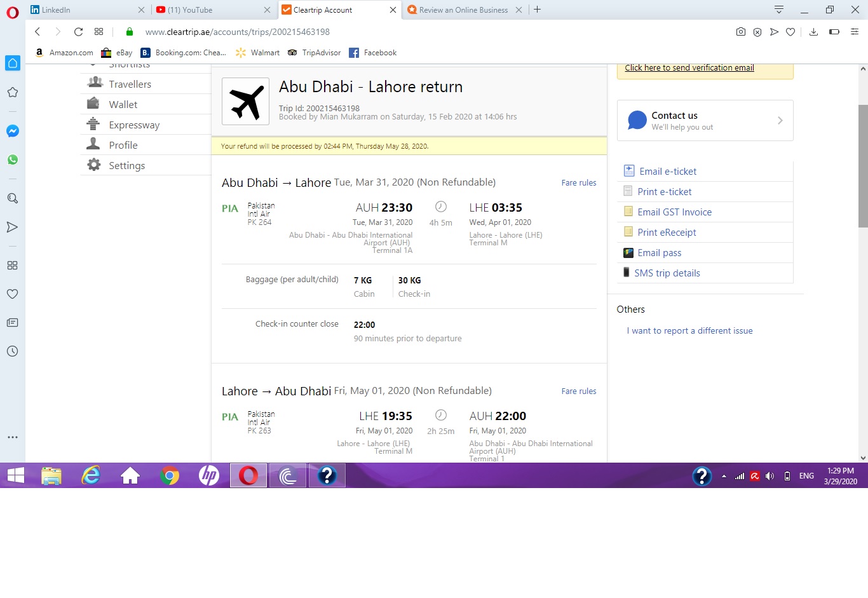Add page to bookmarks heart icon
Viewport: 868px width, 598px height.
pyautogui.click(x=790, y=32)
